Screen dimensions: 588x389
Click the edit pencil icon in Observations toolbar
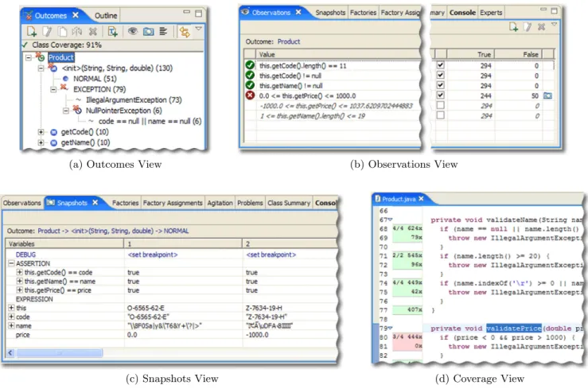pos(528,26)
